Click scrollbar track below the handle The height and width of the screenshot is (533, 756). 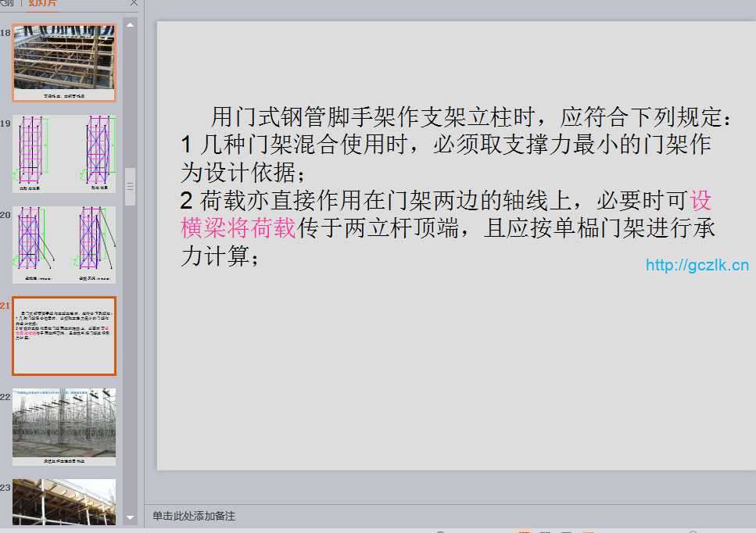[x=131, y=359]
